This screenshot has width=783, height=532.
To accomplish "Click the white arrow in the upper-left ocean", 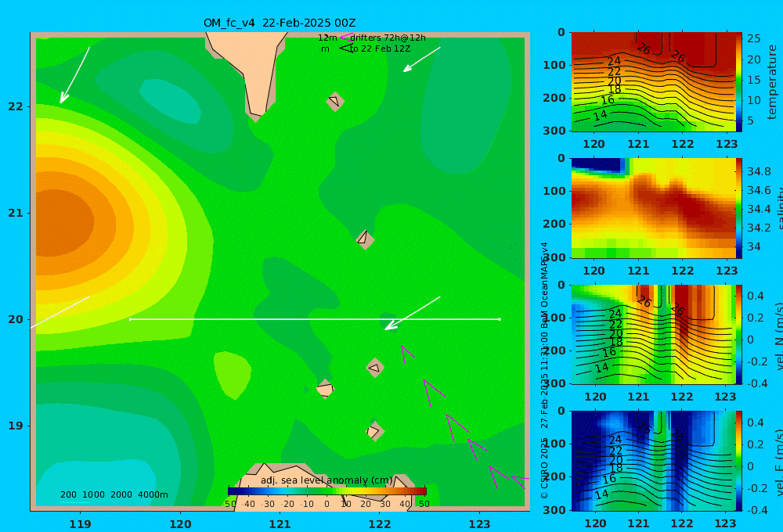I will coord(75,75).
